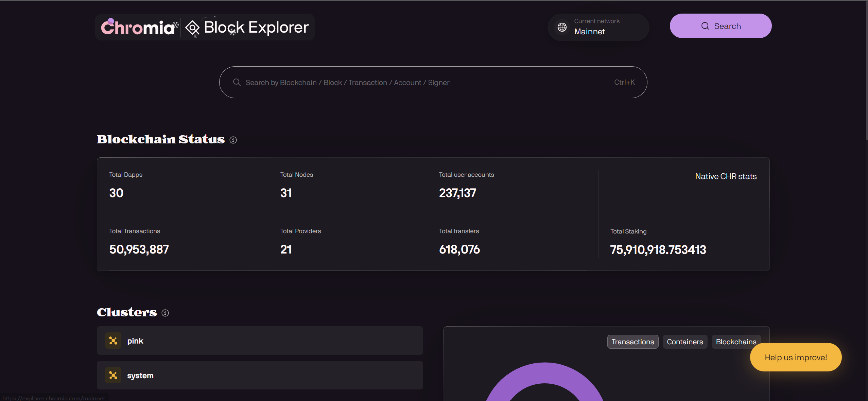Switch chart to Transactions tab

tap(632, 342)
